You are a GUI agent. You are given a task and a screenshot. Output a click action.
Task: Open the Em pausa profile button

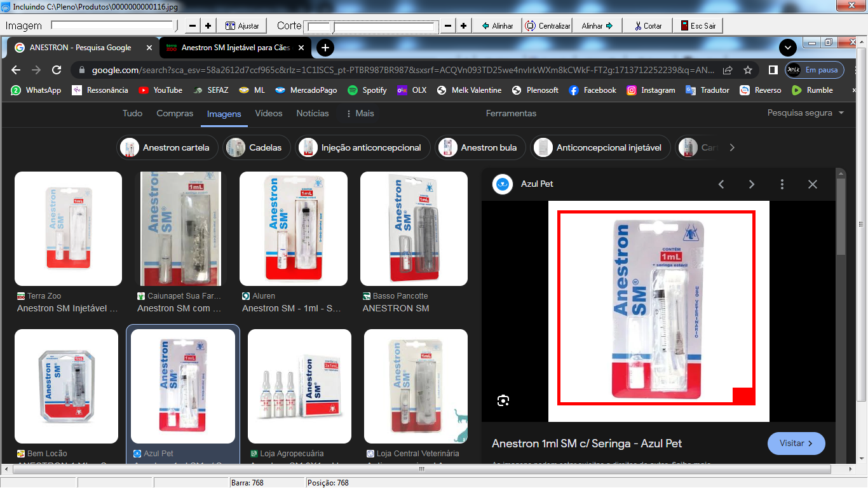tap(815, 70)
